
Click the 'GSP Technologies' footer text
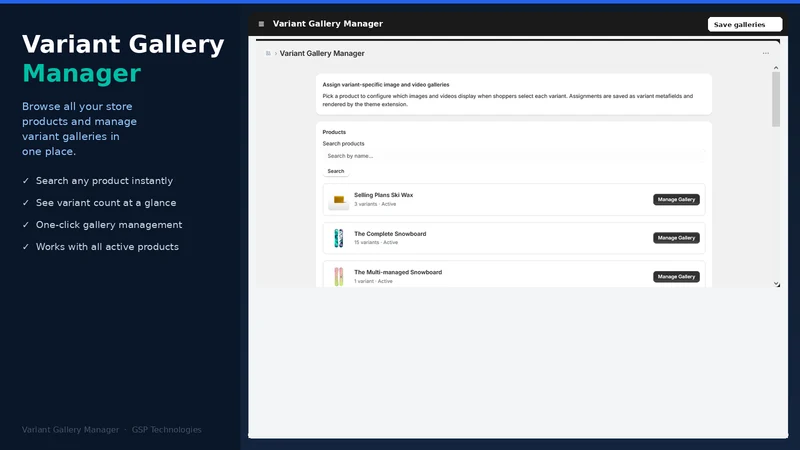166,430
